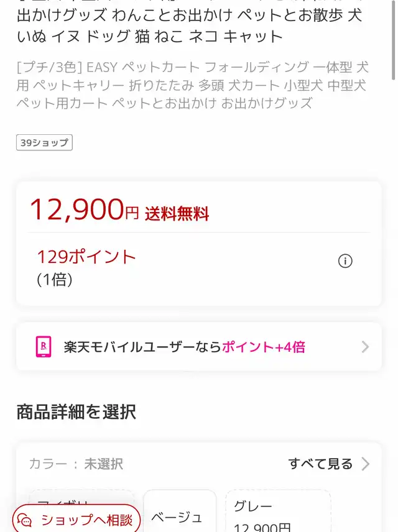The height and width of the screenshot is (532, 398).
Task: Click the 129ポイント text
Action: (x=86, y=257)
